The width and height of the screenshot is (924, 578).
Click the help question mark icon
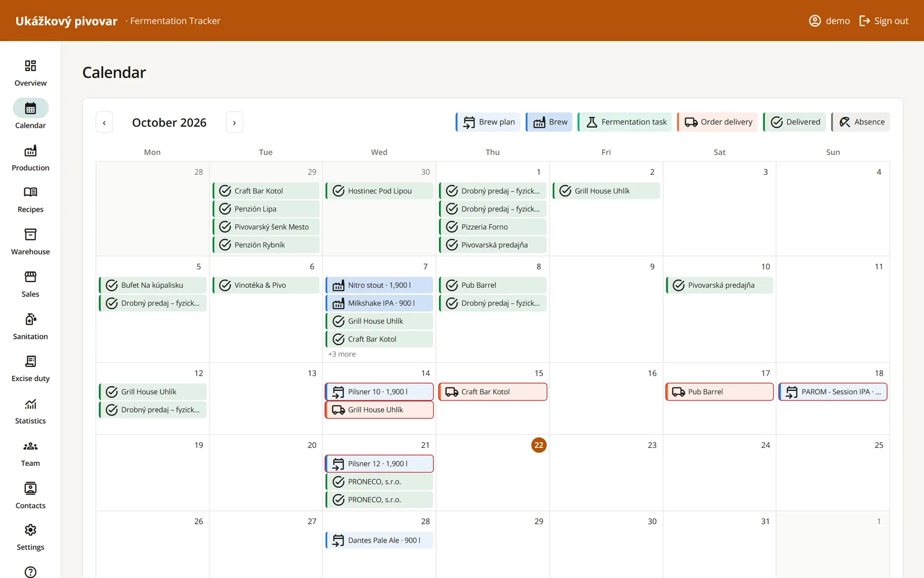(x=31, y=572)
